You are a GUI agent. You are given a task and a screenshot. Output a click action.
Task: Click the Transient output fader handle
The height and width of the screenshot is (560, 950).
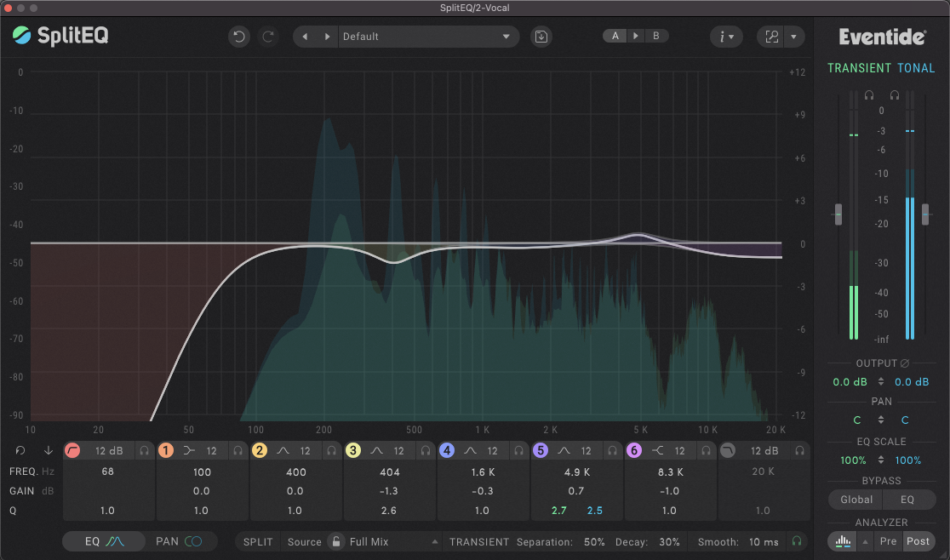pos(838,214)
